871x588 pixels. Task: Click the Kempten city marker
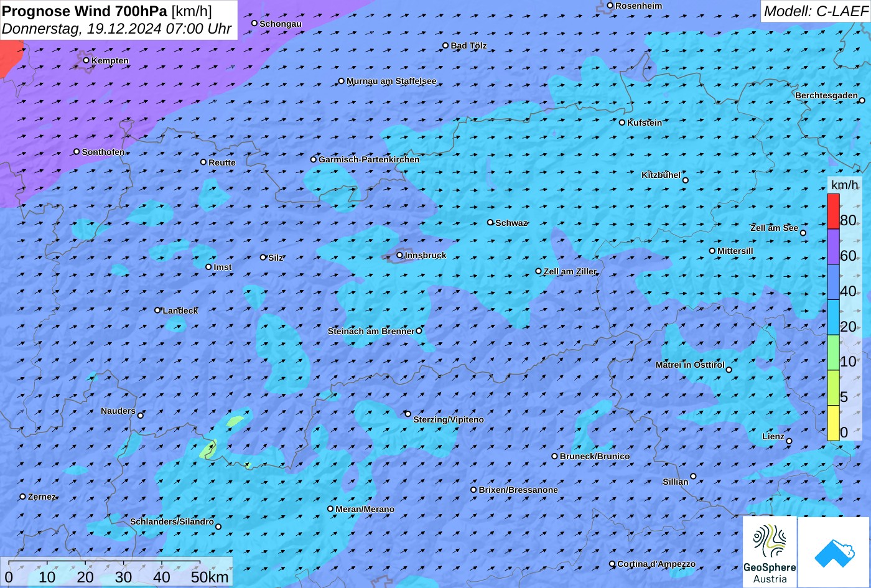86,60
